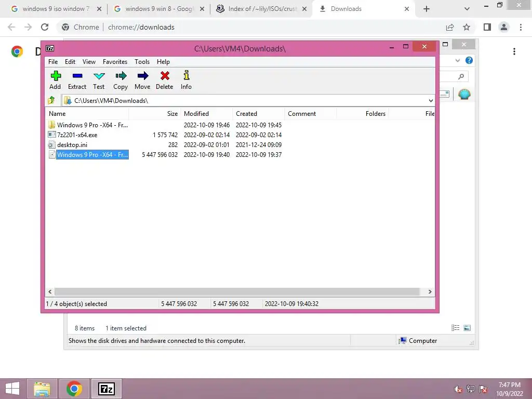Viewport: 532px width, 399px height.
Task: Open Downloads page more actions menu
Action: [x=514, y=51]
